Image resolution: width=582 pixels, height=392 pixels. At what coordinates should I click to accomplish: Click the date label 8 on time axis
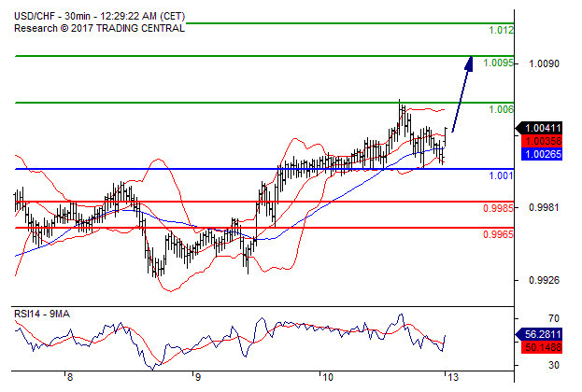70,378
